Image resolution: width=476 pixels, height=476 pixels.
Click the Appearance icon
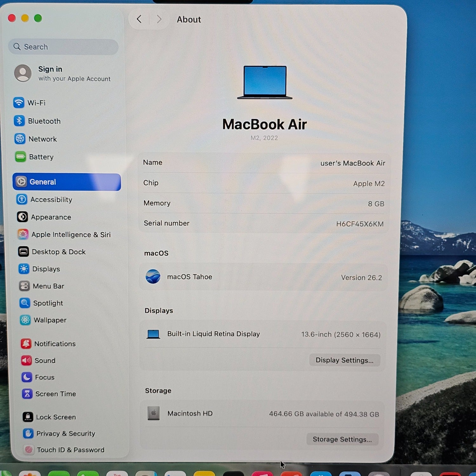[x=23, y=217]
